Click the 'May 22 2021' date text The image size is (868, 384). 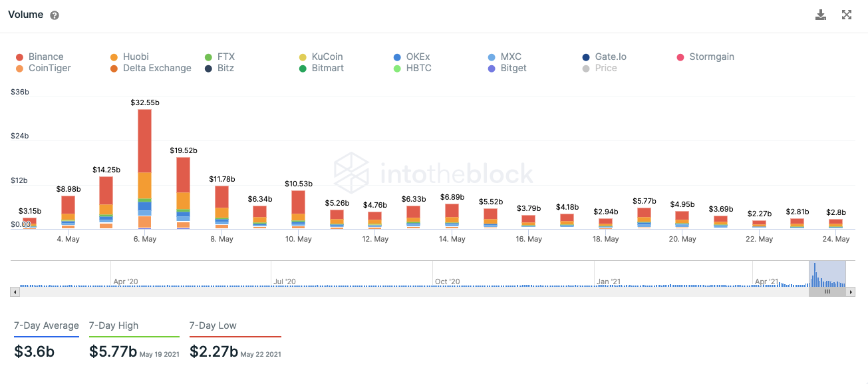(261, 355)
